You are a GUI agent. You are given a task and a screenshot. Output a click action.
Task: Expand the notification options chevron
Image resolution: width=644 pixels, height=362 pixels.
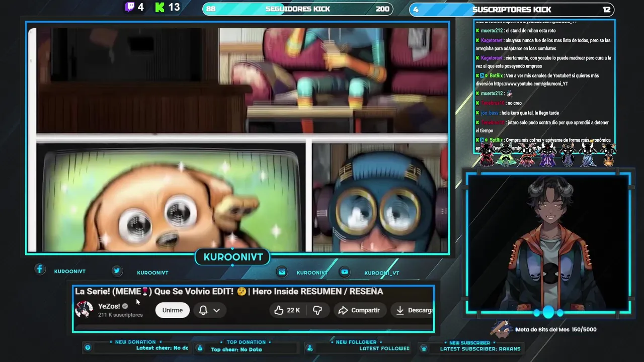216,310
